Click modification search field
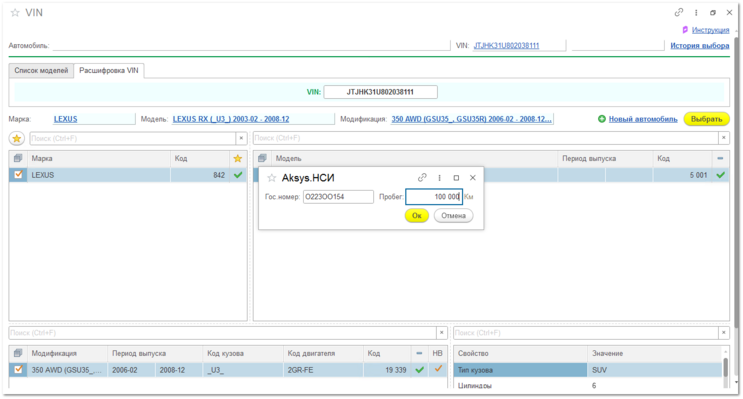The height and width of the screenshot is (399, 743). [222, 333]
